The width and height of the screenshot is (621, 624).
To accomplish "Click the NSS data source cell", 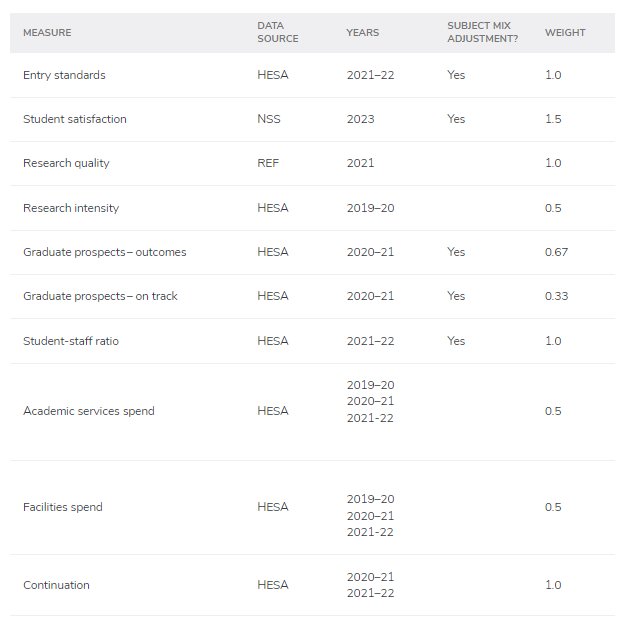I will pyautogui.click(x=267, y=119).
